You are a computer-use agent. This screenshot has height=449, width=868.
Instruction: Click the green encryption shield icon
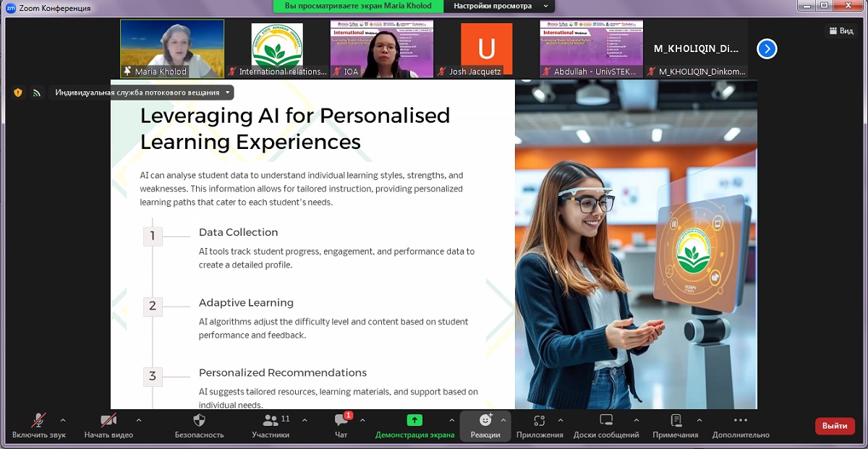coord(18,93)
